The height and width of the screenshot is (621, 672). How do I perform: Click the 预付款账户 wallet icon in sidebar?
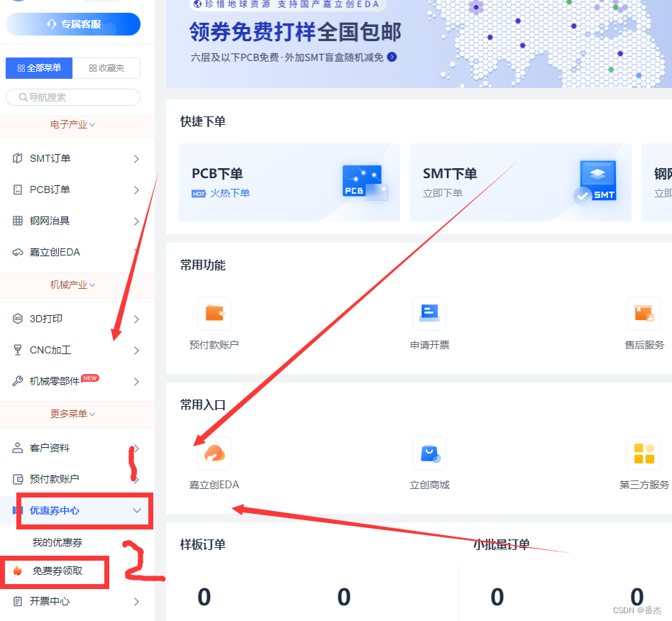(18, 479)
